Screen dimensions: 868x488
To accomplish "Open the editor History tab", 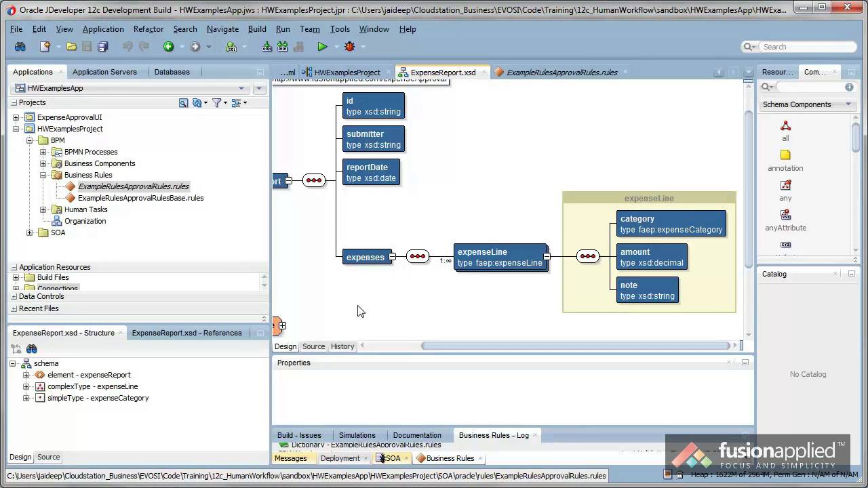I will 342,346.
